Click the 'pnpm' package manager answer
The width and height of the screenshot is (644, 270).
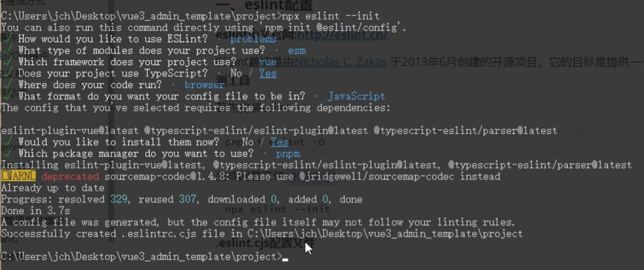pos(288,154)
